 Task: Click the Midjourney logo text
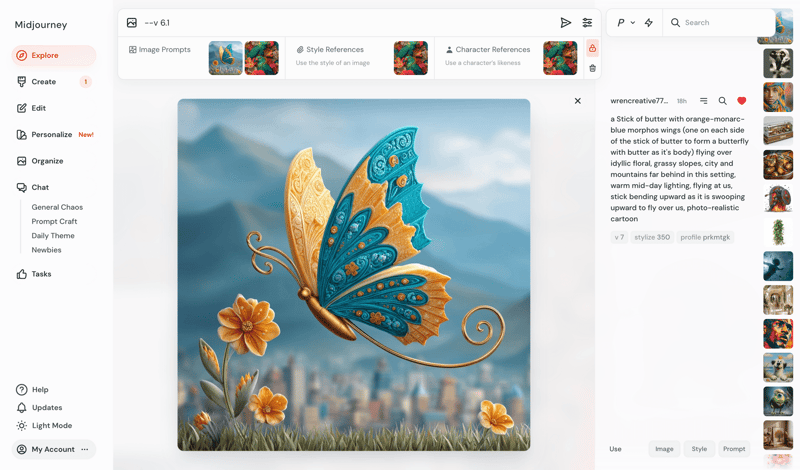tap(41, 24)
